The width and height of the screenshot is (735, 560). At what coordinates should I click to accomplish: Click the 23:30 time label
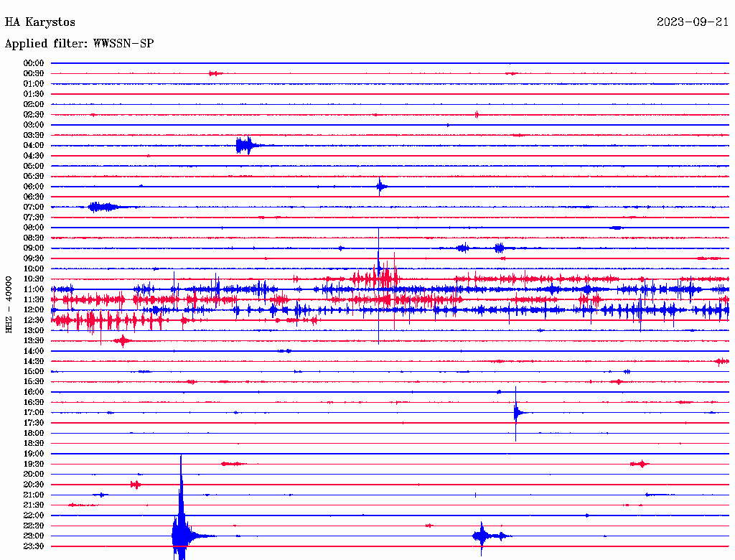pyautogui.click(x=34, y=546)
